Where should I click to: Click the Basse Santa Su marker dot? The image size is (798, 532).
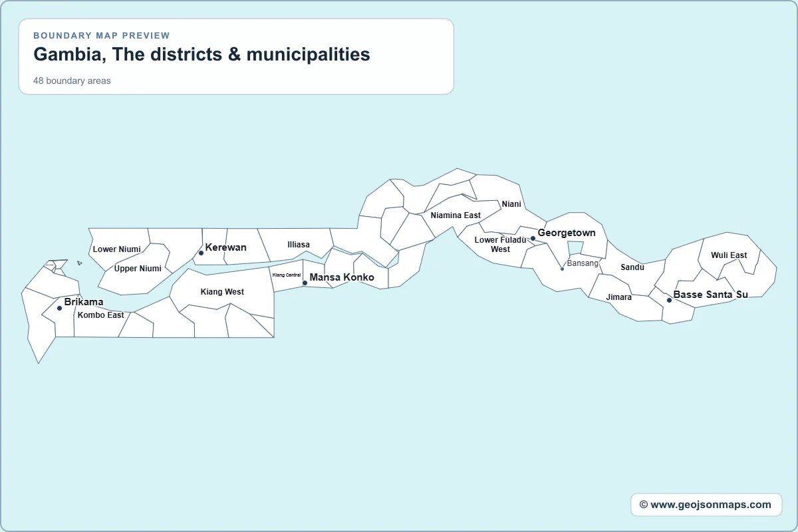669,300
